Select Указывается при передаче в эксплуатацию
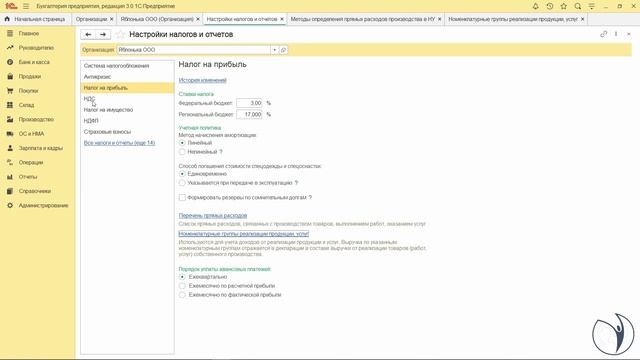 pyautogui.click(x=182, y=183)
